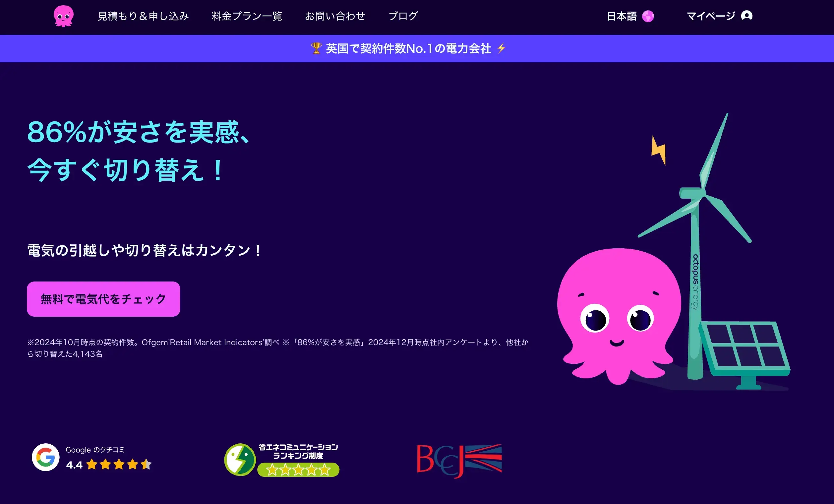Image resolution: width=834 pixels, height=504 pixels.
Task: Open the 料金プラン一覧 menu item
Action: [247, 16]
